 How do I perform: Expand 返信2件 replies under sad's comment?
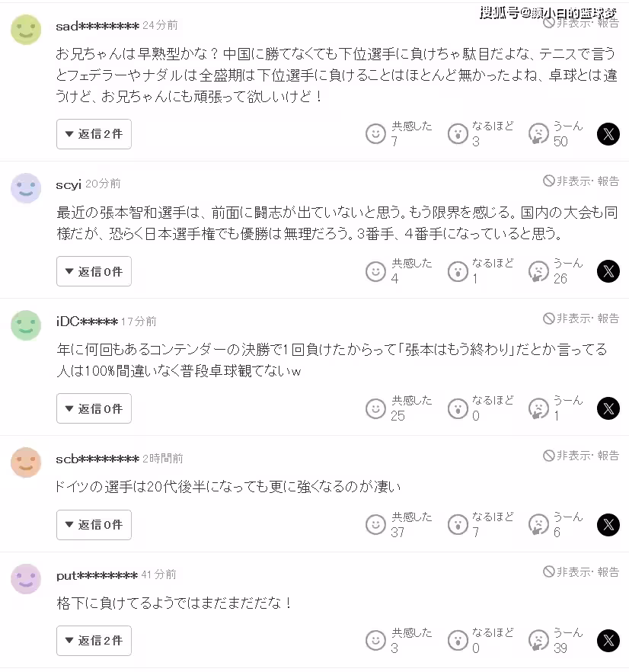click(x=94, y=134)
